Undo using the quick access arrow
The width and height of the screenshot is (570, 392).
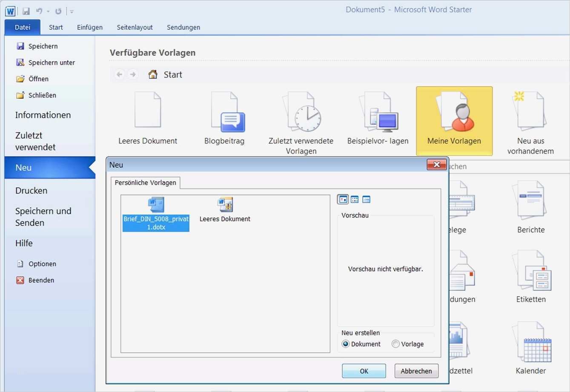[x=39, y=11]
